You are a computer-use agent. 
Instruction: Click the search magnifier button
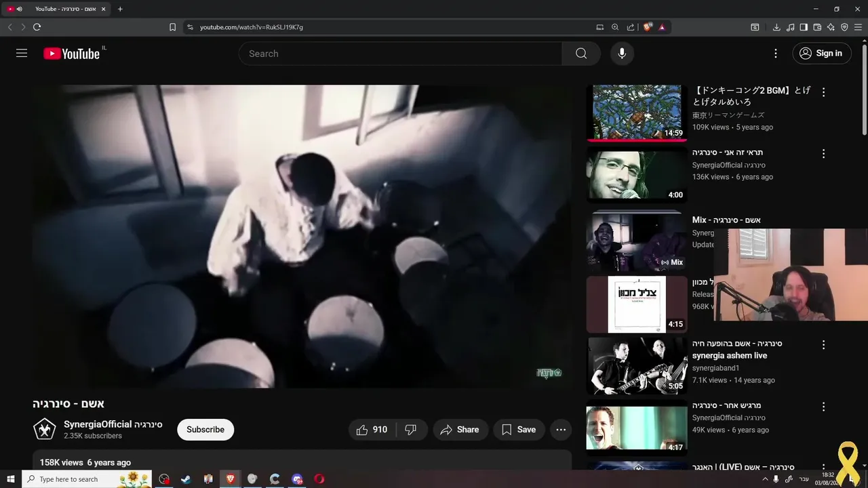[581, 54]
